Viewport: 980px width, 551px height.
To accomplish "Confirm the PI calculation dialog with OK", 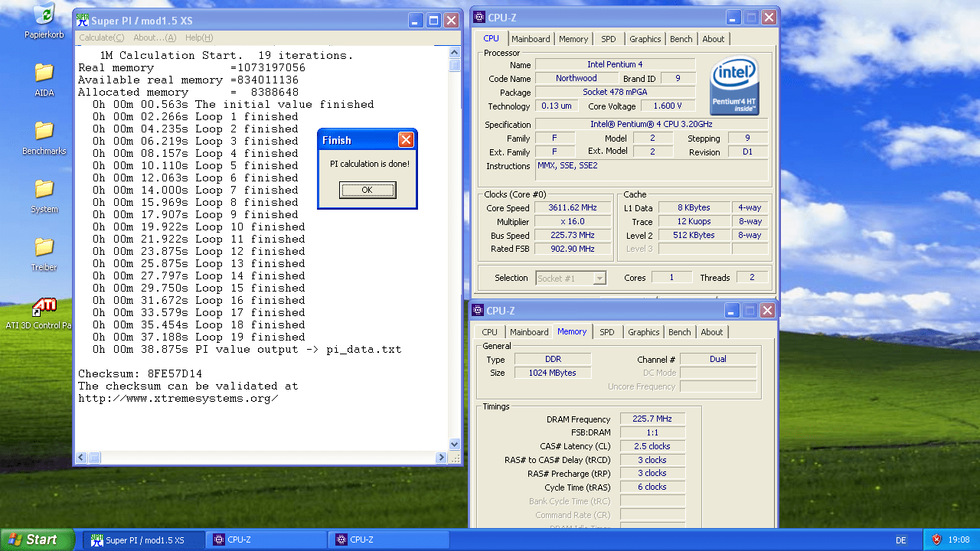I will (367, 190).
